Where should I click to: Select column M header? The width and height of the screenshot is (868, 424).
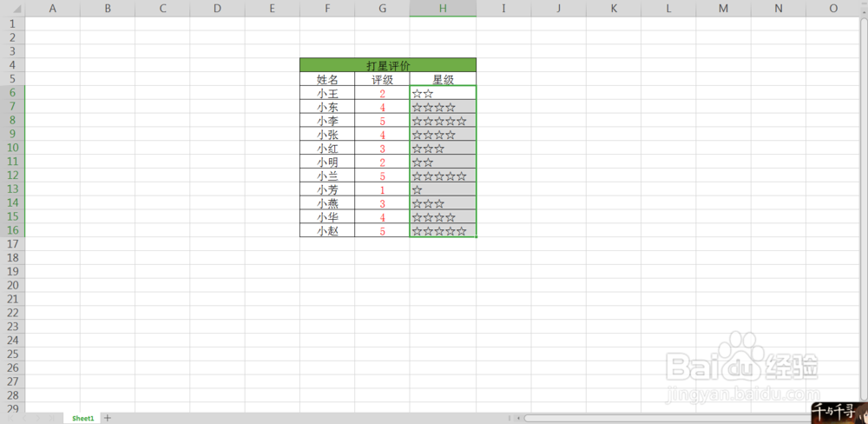coord(723,9)
